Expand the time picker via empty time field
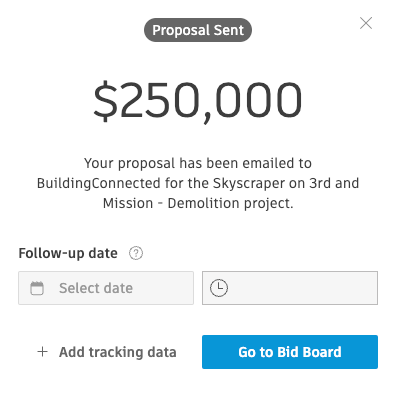 290,288
